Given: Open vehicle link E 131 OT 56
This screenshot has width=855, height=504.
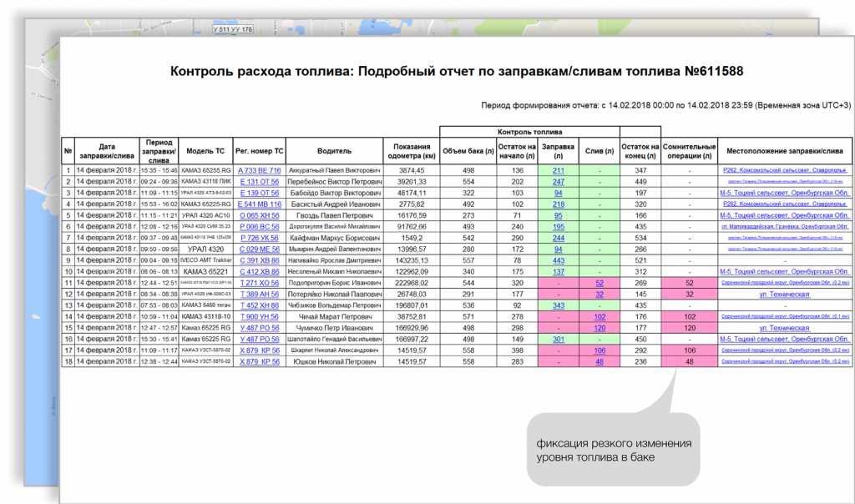Looking at the screenshot, I should point(260,182).
